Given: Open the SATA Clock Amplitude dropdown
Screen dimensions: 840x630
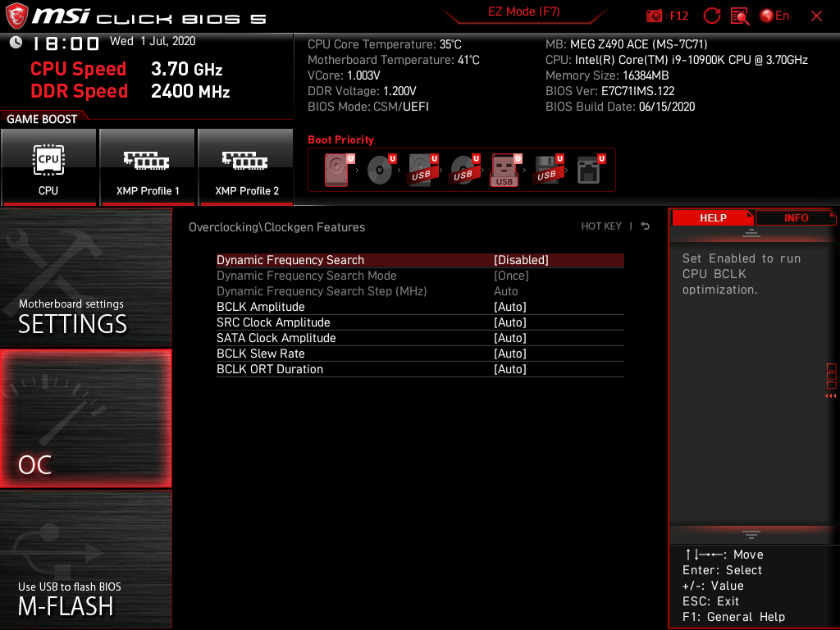Looking at the screenshot, I should (x=511, y=338).
